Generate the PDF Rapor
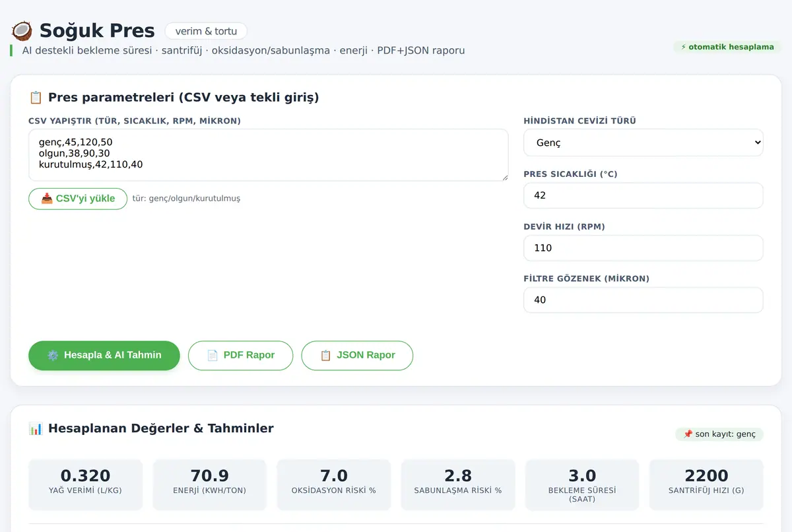The width and height of the screenshot is (792, 532). tap(240, 356)
